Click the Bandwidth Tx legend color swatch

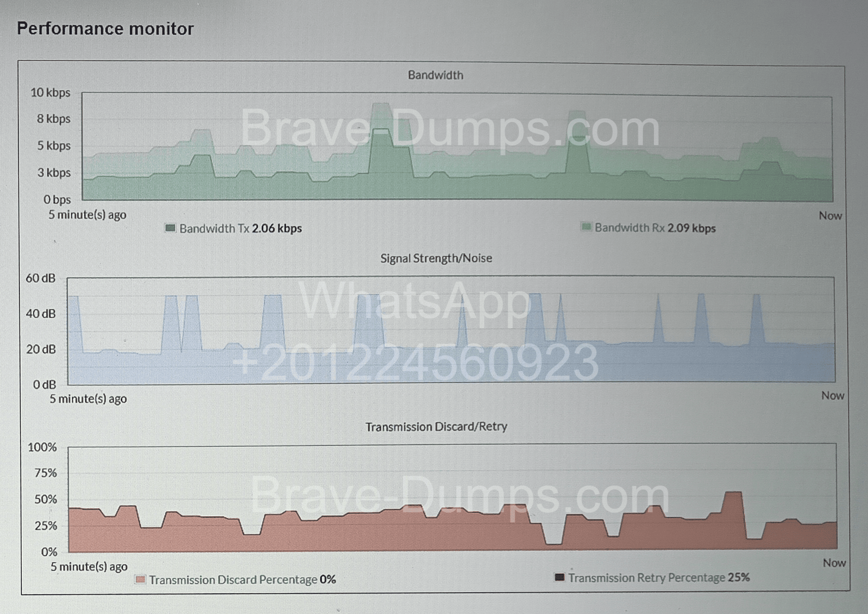[x=170, y=228]
